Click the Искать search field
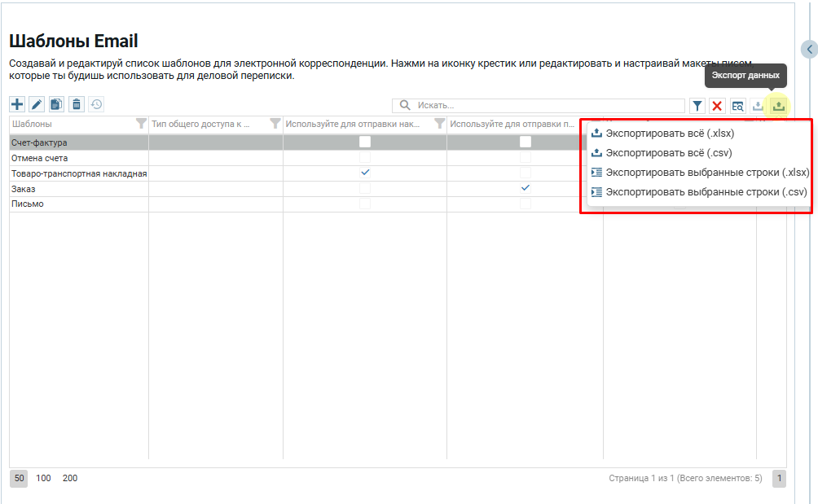 click(x=546, y=106)
